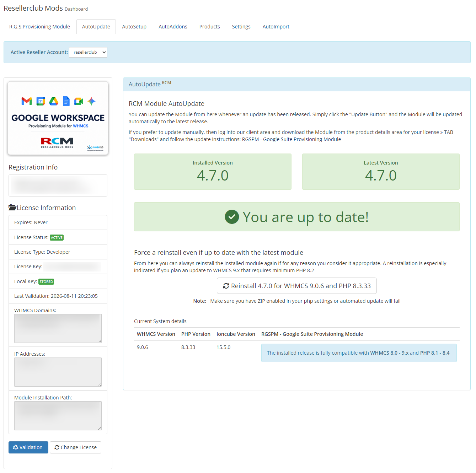Open the Settings tab
Viewport: 476px width, 473px height.
pos(241,27)
